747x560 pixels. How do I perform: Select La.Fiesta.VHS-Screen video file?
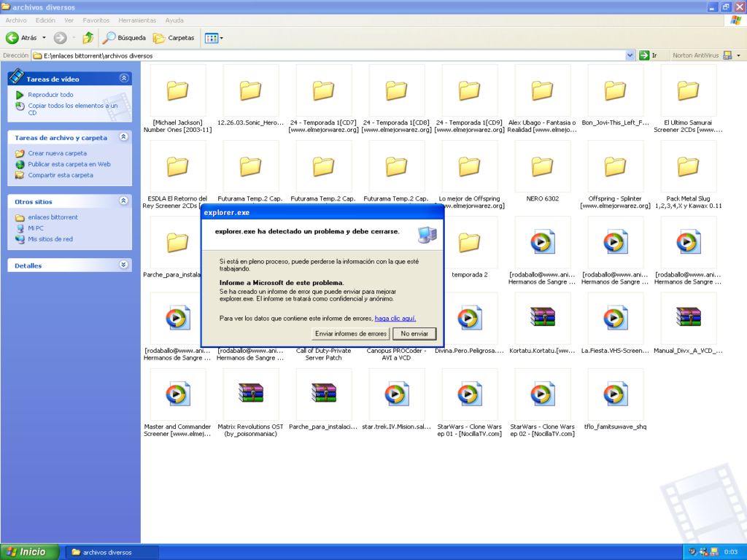pyautogui.click(x=615, y=324)
